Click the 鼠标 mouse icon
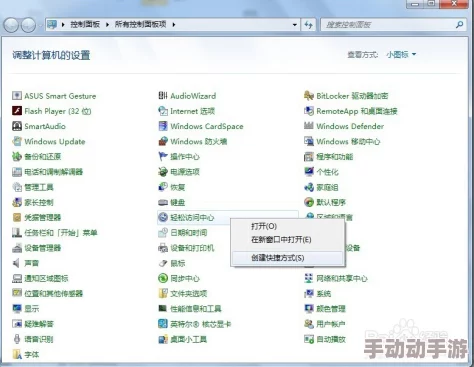The width and height of the screenshot is (474, 367). point(163,263)
